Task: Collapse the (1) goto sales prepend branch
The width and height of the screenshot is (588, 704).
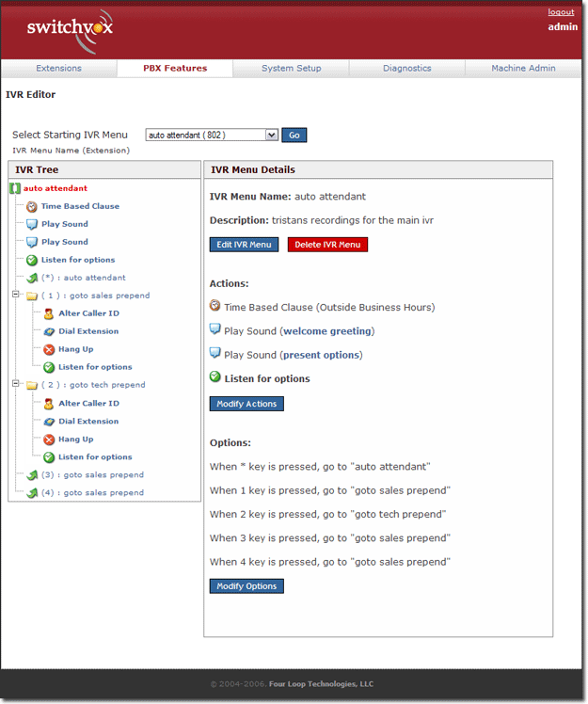Action: pos(16,294)
